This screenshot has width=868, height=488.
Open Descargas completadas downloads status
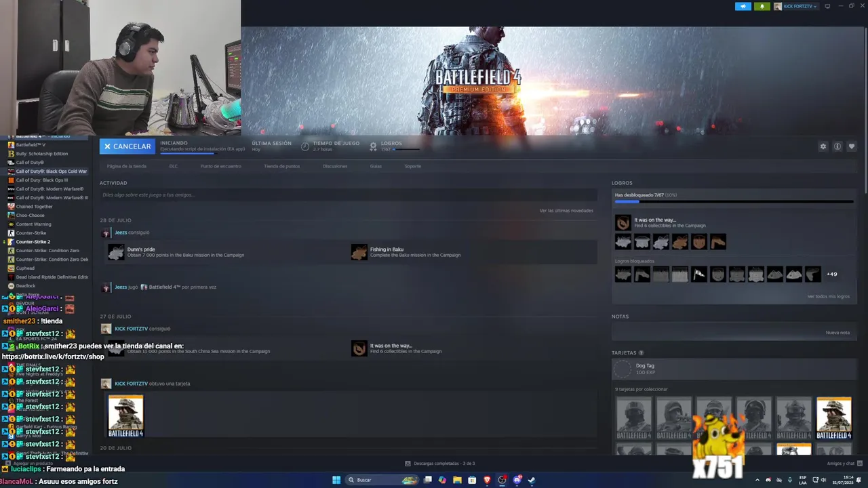[x=440, y=464]
